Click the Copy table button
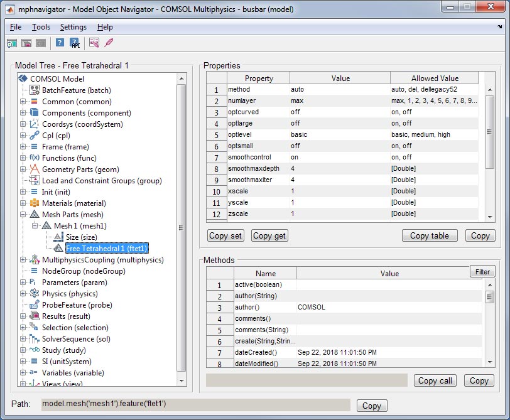 click(x=429, y=236)
